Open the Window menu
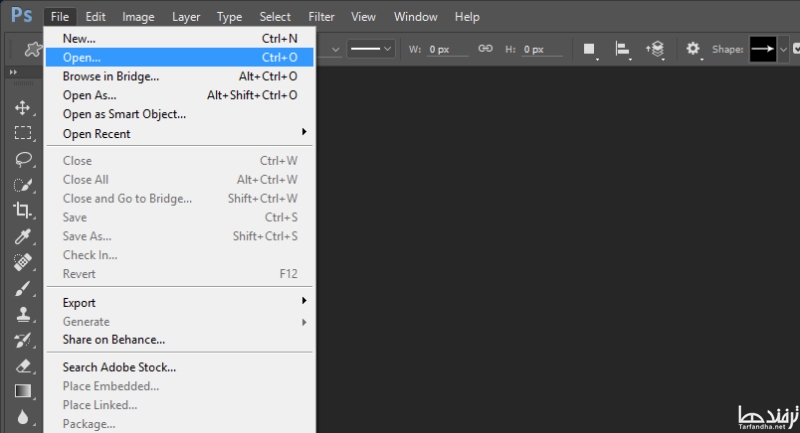The image size is (800, 433). [x=416, y=17]
